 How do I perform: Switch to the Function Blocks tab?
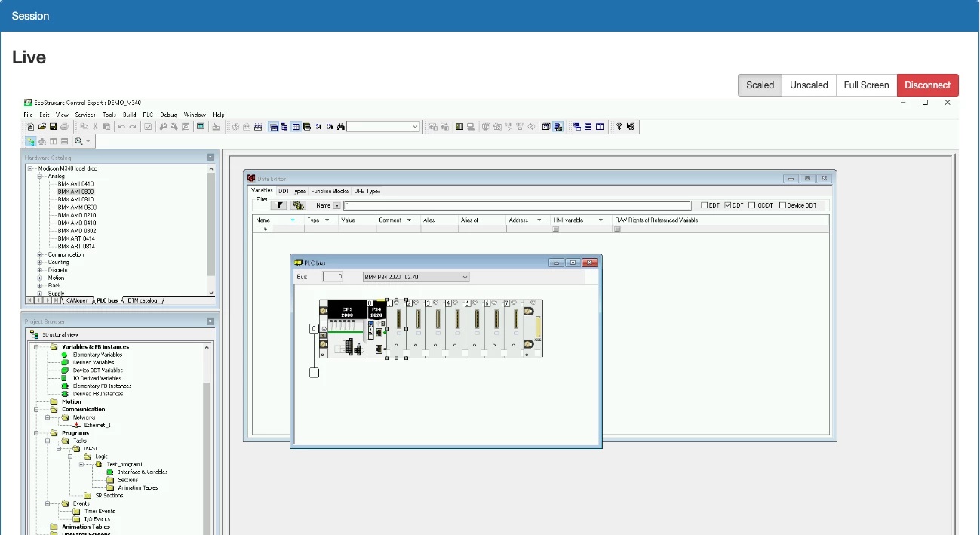(x=330, y=191)
